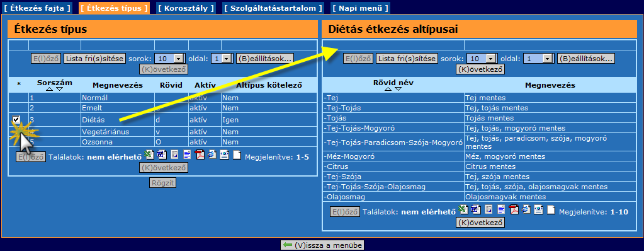644x251 pixels.
Task: Sort Sorszám column descending with down arrow
Action: tap(60, 89)
